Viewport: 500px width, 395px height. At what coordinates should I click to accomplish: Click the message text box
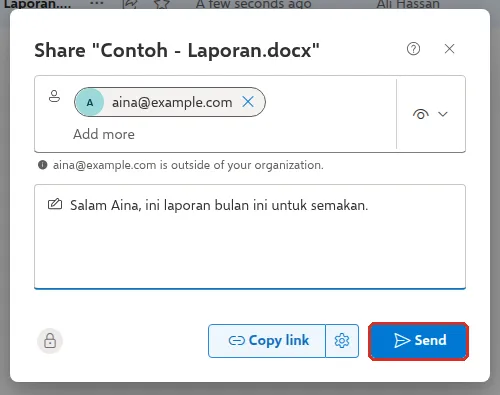[250, 237]
